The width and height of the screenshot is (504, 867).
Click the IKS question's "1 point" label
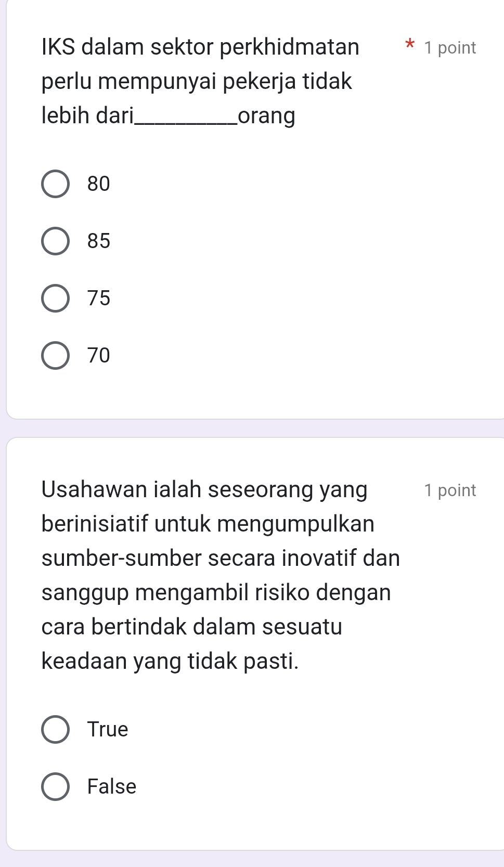(450, 48)
